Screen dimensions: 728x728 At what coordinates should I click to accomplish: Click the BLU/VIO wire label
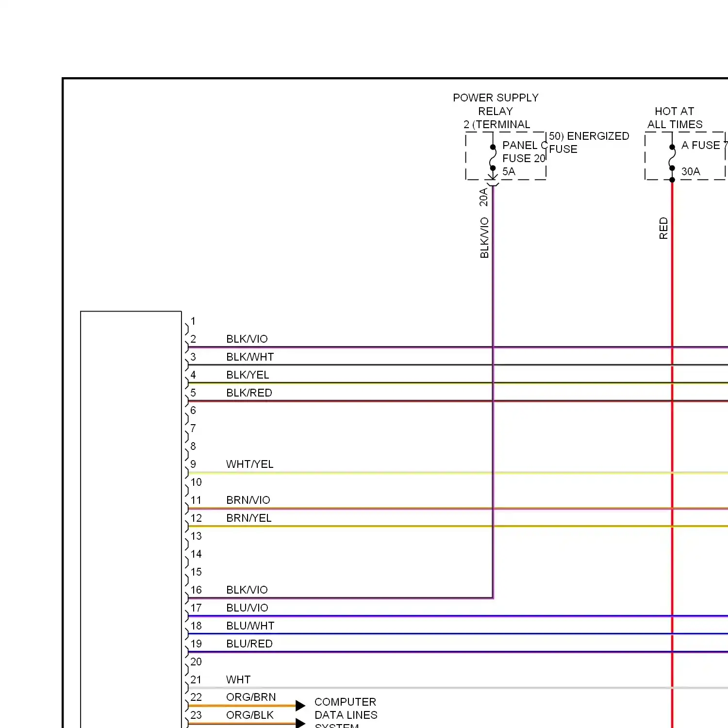(247, 608)
